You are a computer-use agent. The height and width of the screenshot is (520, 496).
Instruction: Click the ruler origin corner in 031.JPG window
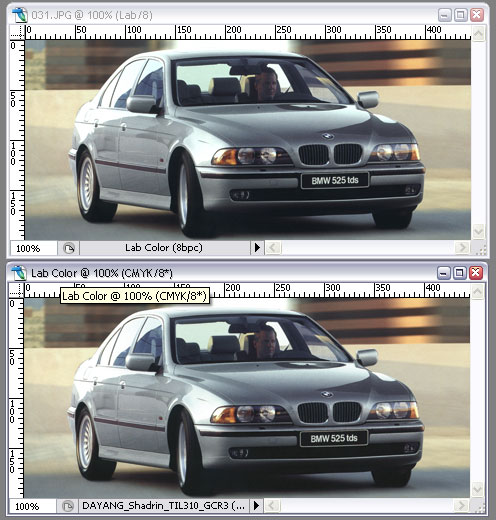[17, 32]
